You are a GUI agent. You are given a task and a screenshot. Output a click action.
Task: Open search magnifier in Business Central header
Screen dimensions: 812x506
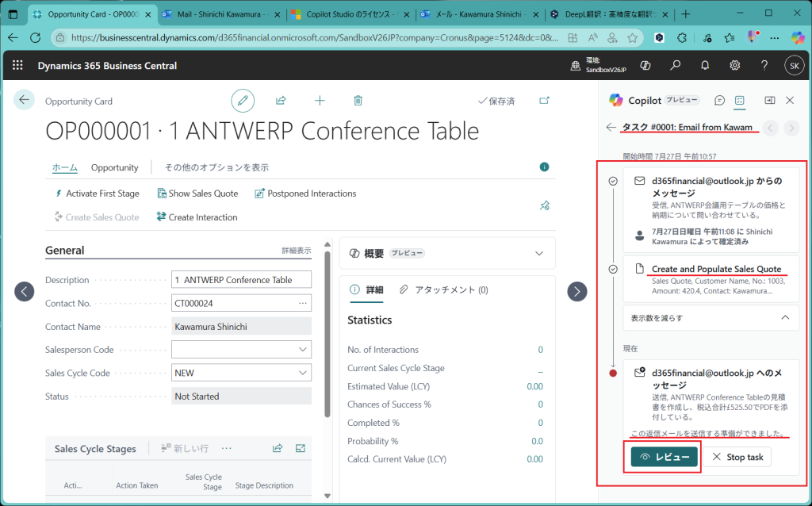tap(676, 65)
